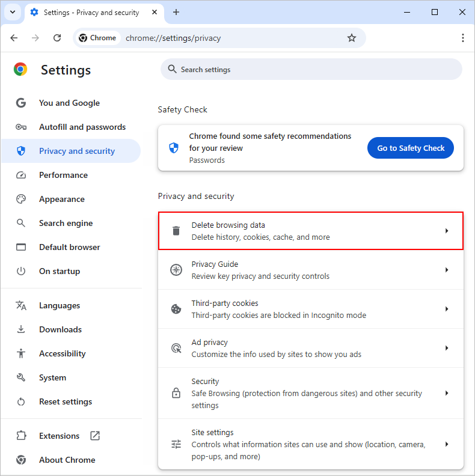Expand arrow on Security row
475x476 pixels.
coord(447,393)
